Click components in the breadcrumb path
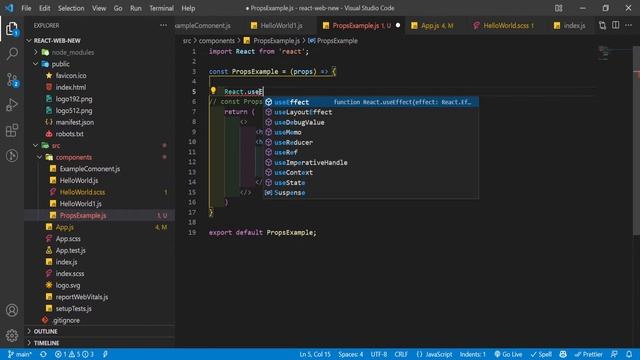Image resolution: width=640 pixels, height=360 pixels. click(x=217, y=41)
